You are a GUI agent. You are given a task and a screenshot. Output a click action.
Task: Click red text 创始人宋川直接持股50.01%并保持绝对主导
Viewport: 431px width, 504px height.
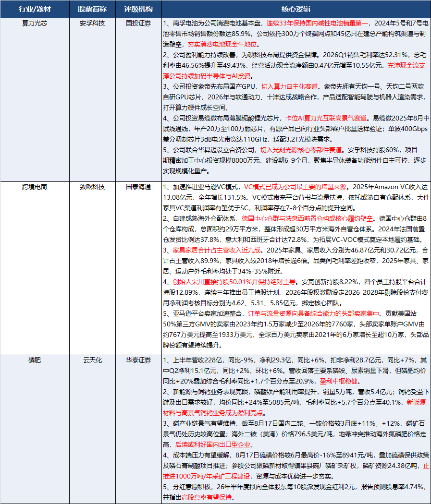pyautogui.click(x=234, y=282)
